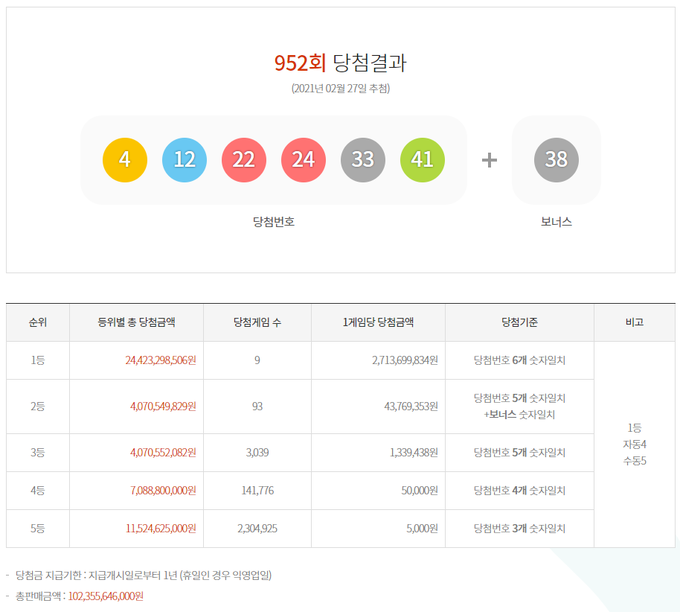Click the 수동5 note in 비고 column
Screen dimensions: 680x612
click(x=634, y=461)
